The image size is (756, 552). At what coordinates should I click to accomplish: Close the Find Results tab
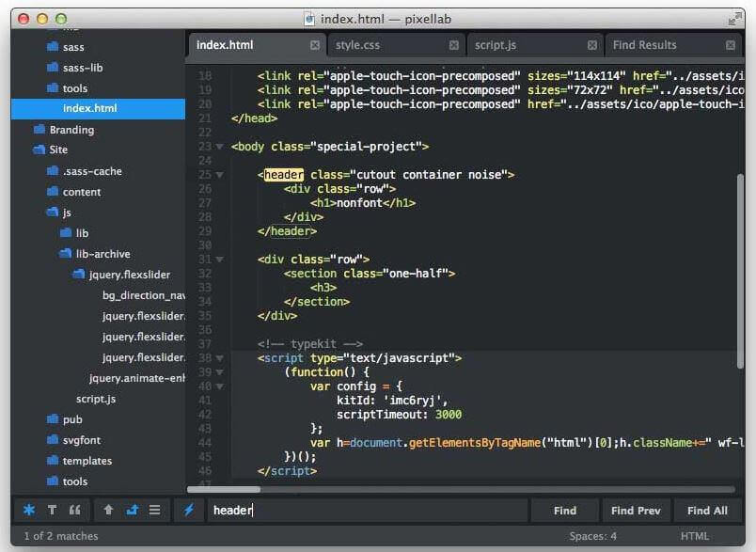coord(731,45)
